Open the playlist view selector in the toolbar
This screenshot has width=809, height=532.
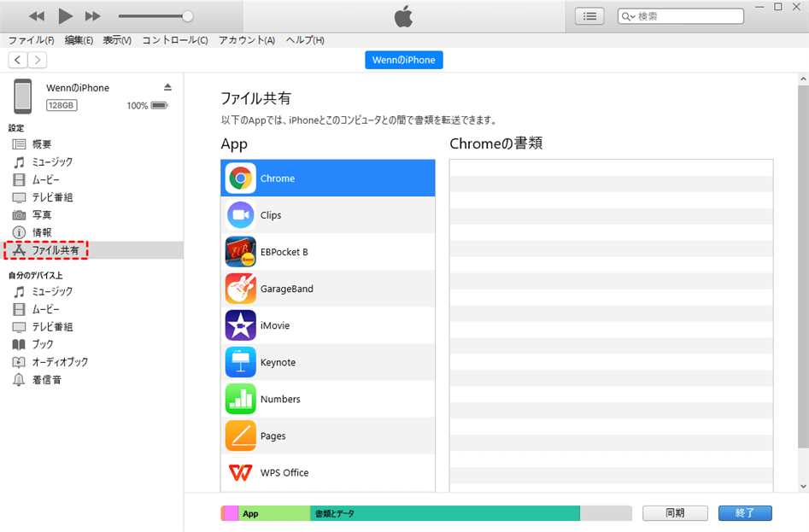point(589,15)
